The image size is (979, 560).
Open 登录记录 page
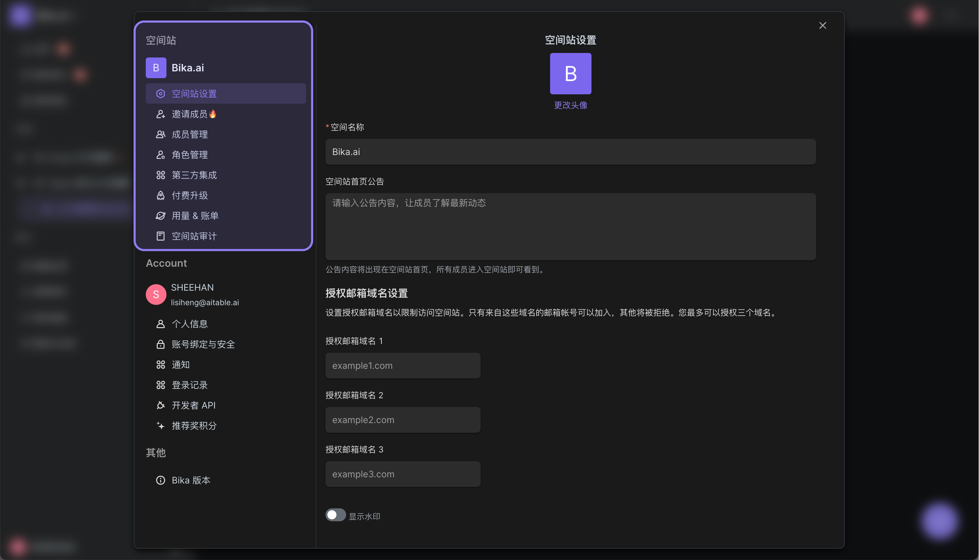[226, 385]
